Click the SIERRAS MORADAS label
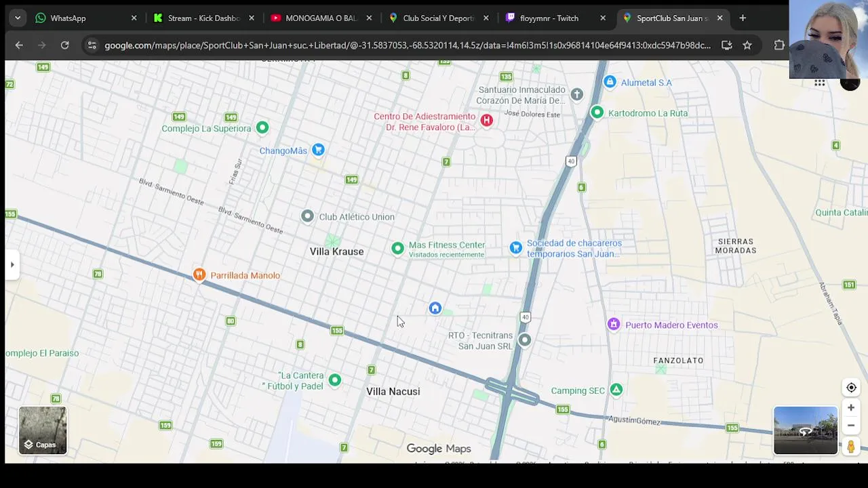868x488 pixels. click(x=736, y=245)
